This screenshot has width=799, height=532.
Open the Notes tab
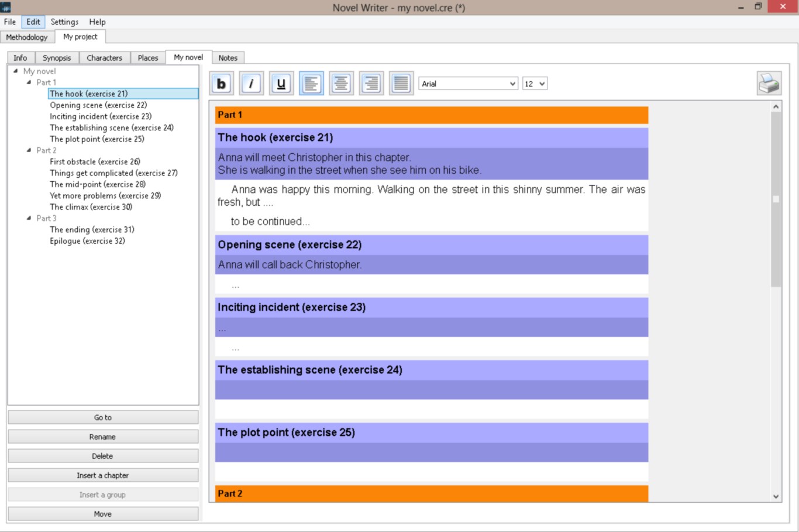pos(228,58)
